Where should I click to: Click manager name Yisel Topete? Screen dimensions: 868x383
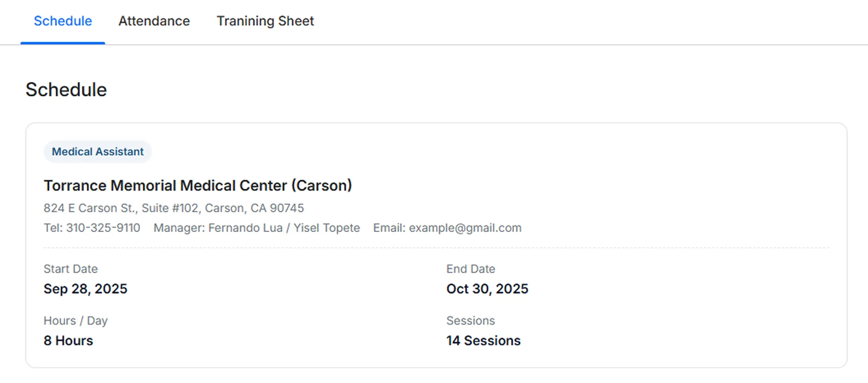click(x=327, y=228)
